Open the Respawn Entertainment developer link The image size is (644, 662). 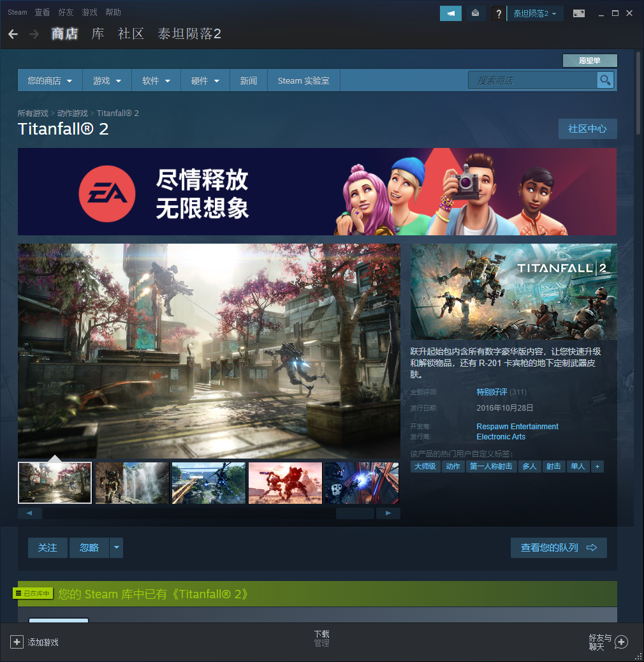517,427
